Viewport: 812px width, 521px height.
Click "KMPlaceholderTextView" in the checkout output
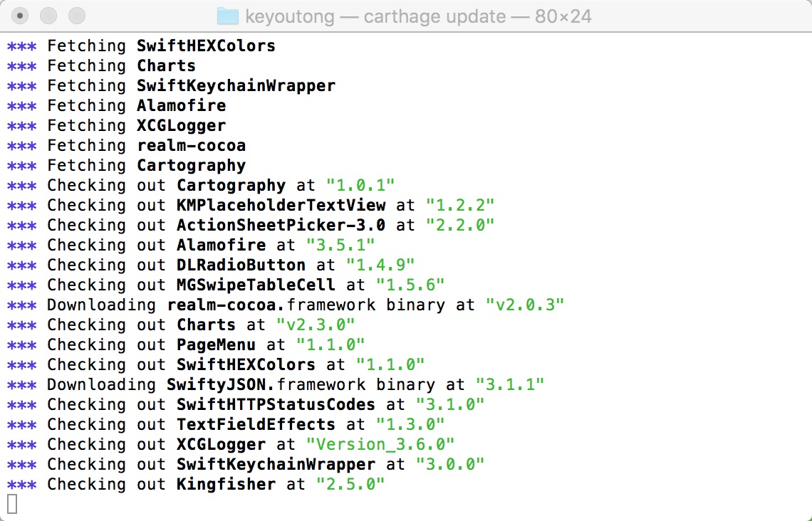(281, 205)
